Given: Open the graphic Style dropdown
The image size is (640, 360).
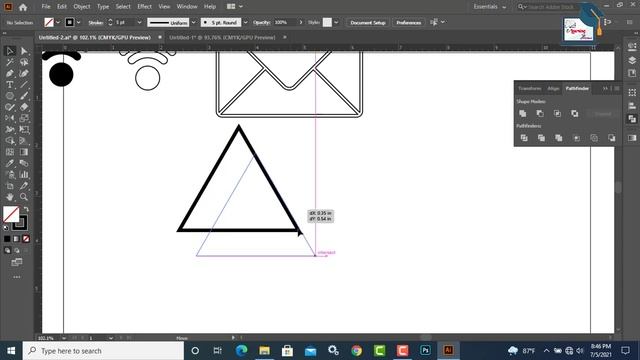Looking at the screenshot, I should click(x=336, y=22).
